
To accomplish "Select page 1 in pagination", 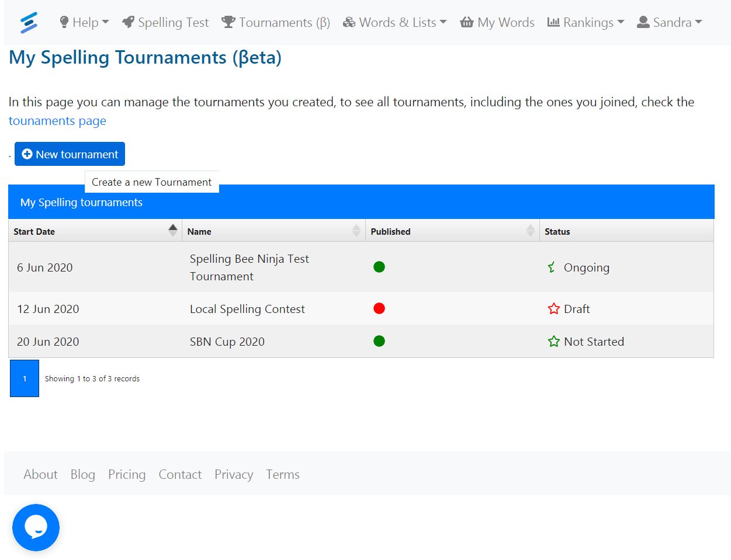I will pyautogui.click(x=25, y=378).
